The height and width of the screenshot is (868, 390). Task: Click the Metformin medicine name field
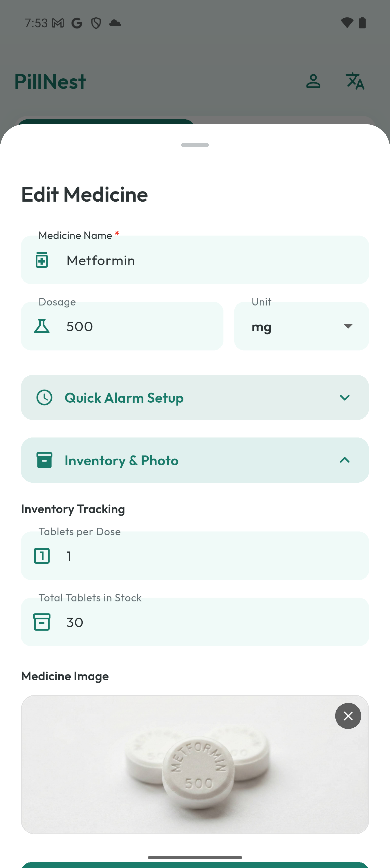(x=195, y=259)
